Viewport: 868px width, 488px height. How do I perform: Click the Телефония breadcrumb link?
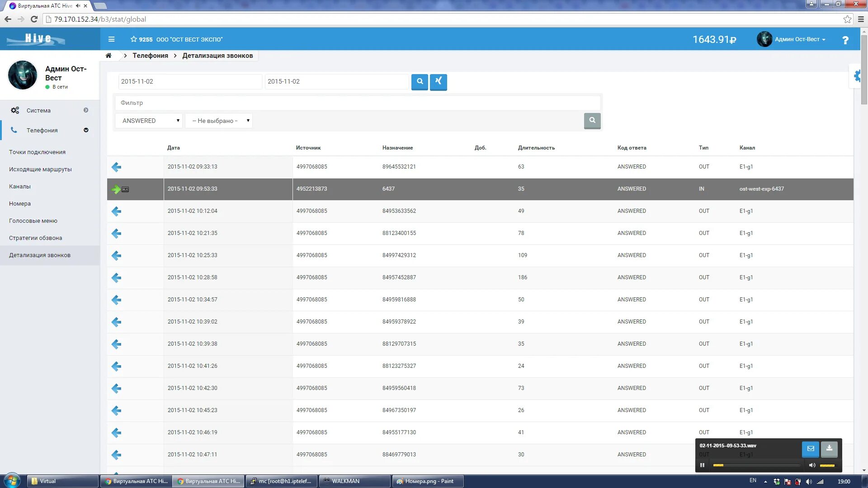(150, 56)
